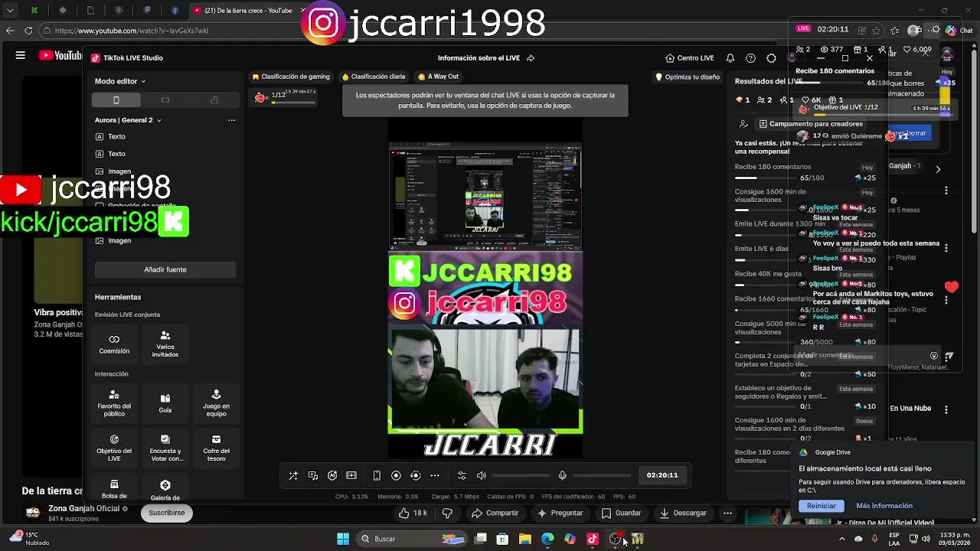Click Suscribirse on Zona Ganjah channel

(x=167, y=513)
